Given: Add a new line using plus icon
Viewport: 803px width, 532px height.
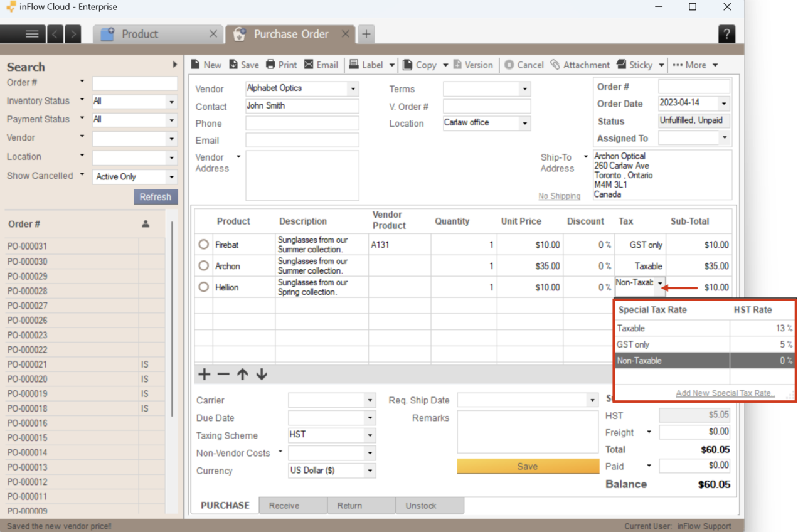Looking at the screenshot, I should coord(203,374).
